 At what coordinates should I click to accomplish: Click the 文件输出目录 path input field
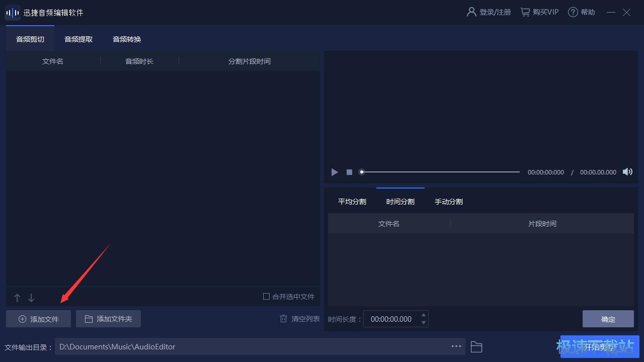click(x=226, y=346)
